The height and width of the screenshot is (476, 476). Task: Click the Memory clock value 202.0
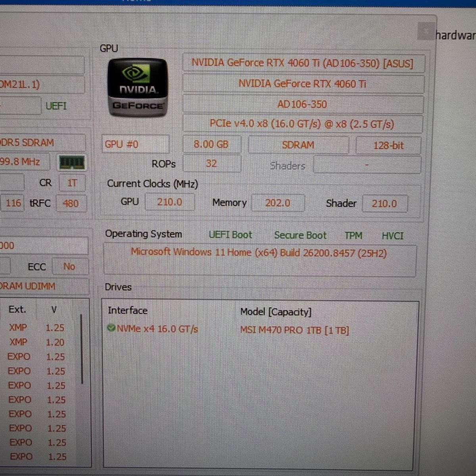pos(278,203)
